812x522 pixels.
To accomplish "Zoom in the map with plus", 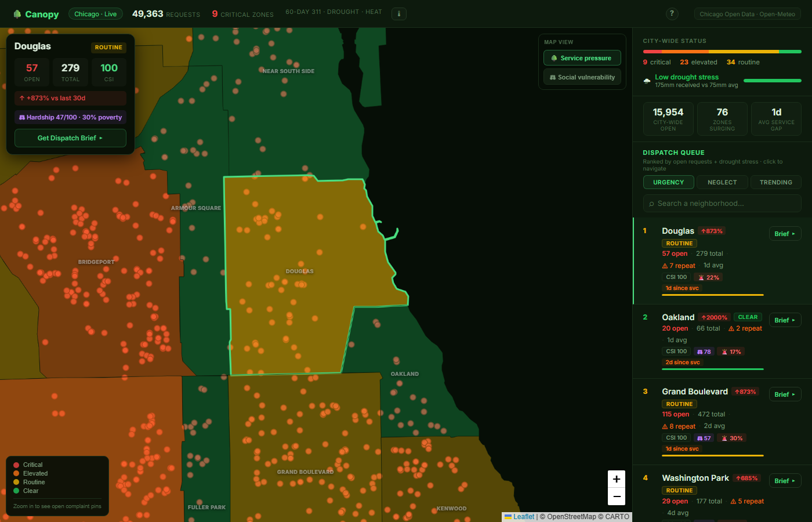I will [x=617, y=479].
